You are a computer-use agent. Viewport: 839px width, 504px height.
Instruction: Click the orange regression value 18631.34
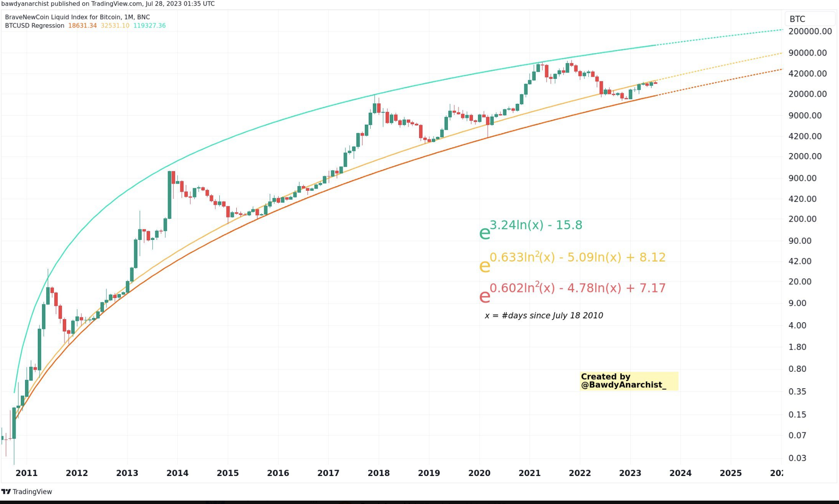tap(82, 25)
